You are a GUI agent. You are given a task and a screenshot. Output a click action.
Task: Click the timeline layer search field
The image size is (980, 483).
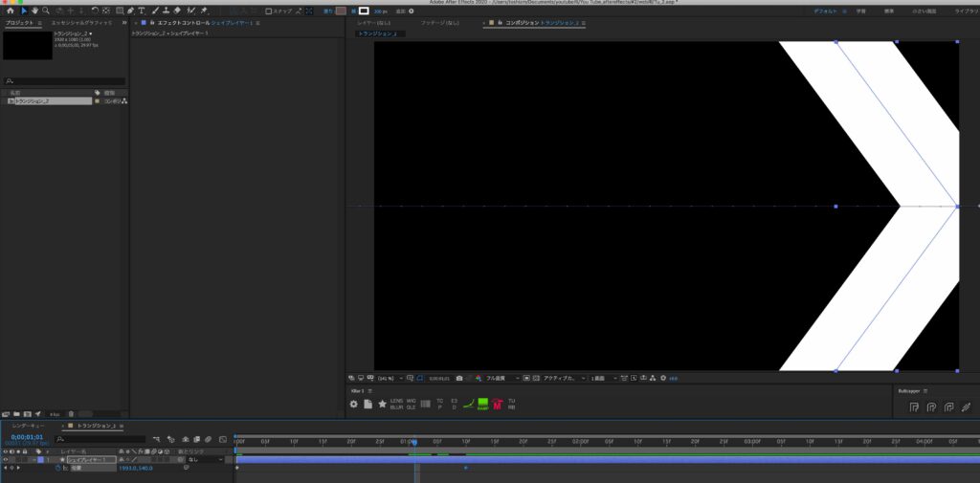[100, 439]
